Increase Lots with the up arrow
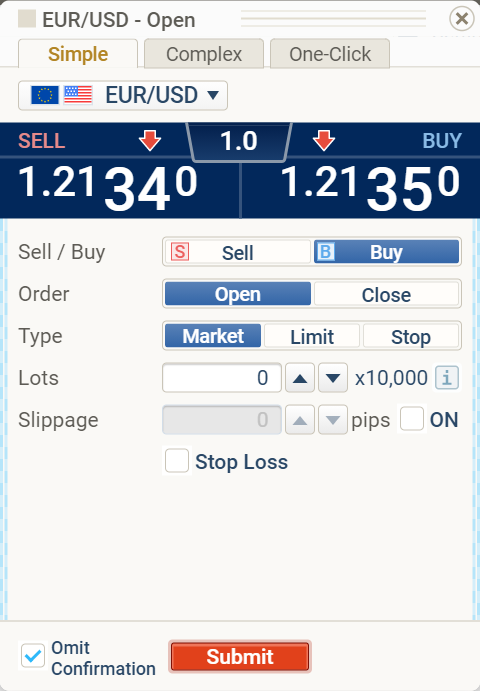Screen dimensions: 480x691 [x=300, y=378]
